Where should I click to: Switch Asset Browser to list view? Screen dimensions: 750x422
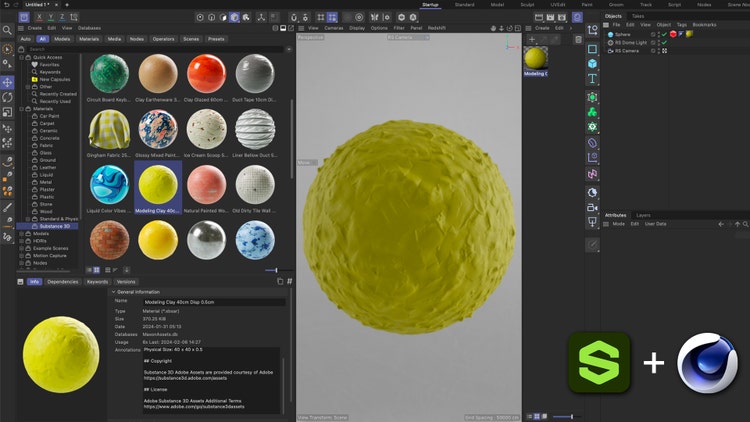pos(89,270)
